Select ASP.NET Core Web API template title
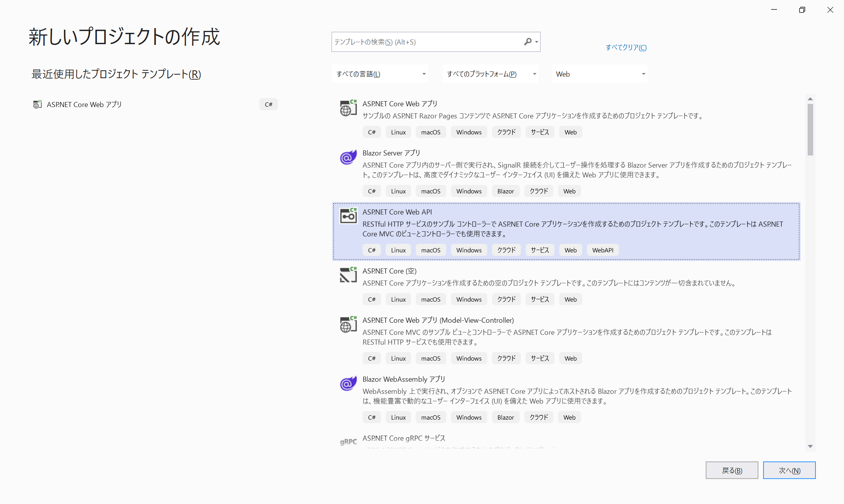The image size is (844, 504). coord(397,212)
